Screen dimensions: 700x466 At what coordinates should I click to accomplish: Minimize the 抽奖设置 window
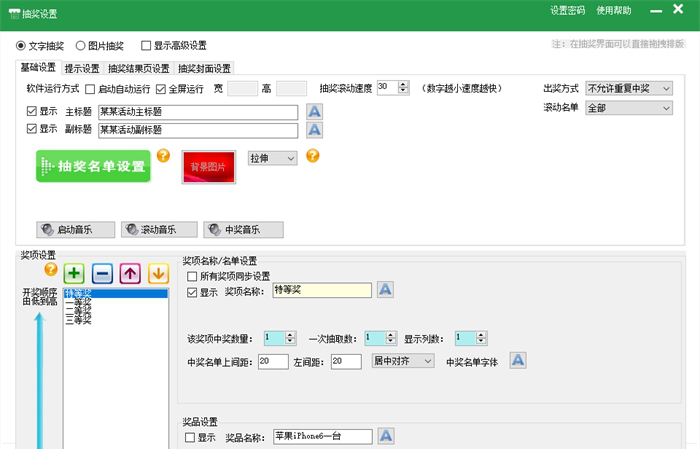coord(656,11)
